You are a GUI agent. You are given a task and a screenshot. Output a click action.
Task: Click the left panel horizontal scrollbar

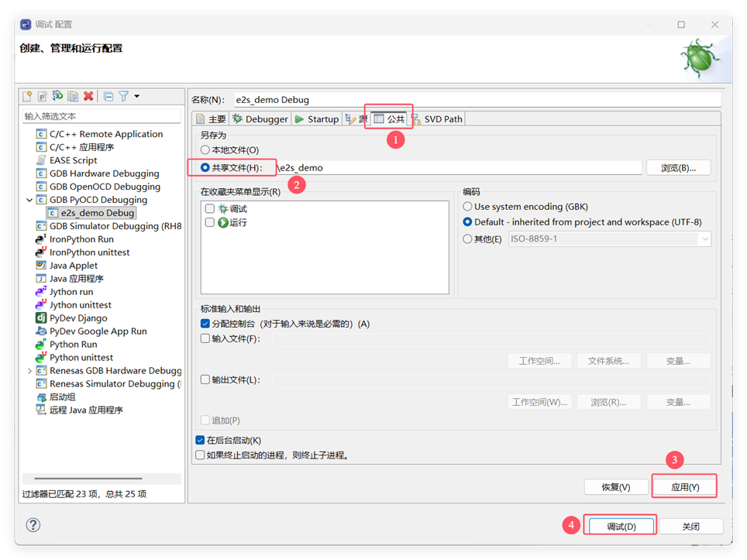(88, 478)
